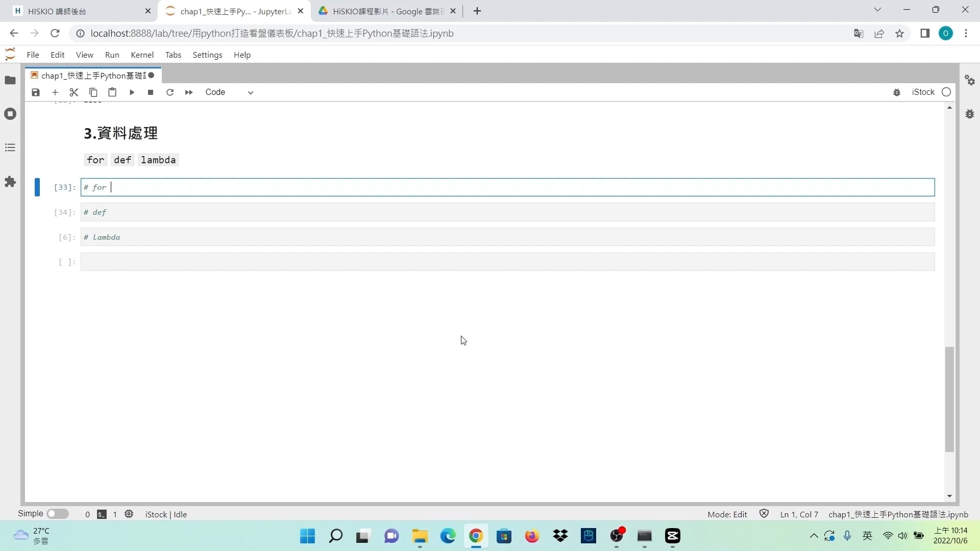The image size is (980, 551).
Task: Save the notebook with the disk icon
Action: coord(35,92)
